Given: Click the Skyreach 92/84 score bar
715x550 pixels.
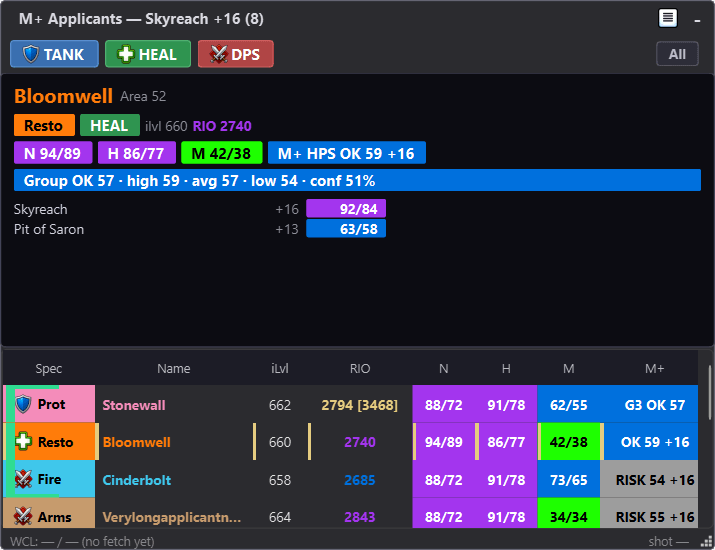Looking at the screenshot, I should pos(346,208).
